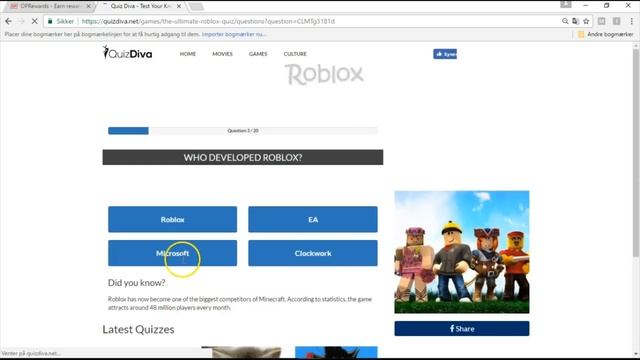The image size is (640, 360).
Task: Stop page loading with the X button
Action: click(x=34, y=21)
